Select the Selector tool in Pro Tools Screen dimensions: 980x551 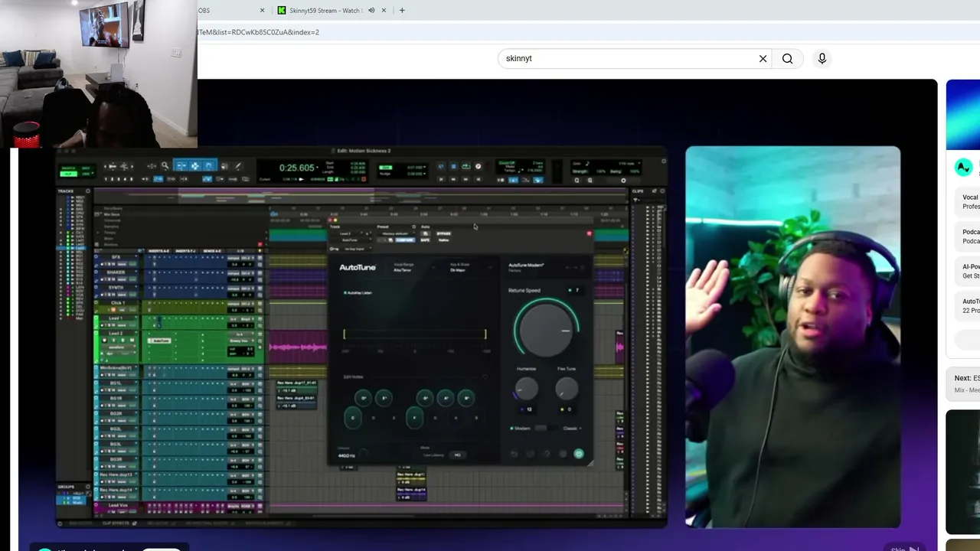click(x=195, y=166)
